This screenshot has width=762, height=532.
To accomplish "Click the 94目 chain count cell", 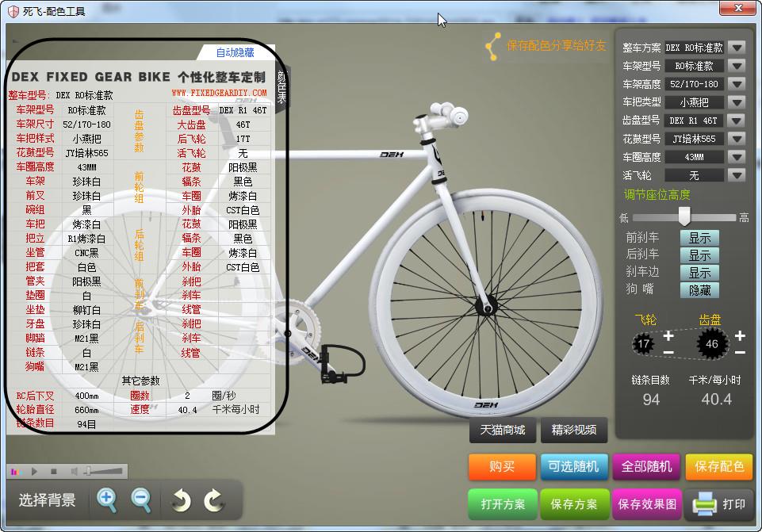I will (x=86, y=424).
